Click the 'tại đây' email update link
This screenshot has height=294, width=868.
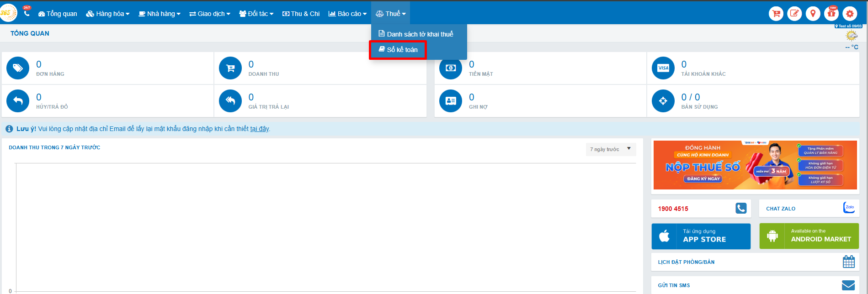(x=260, y=129)
